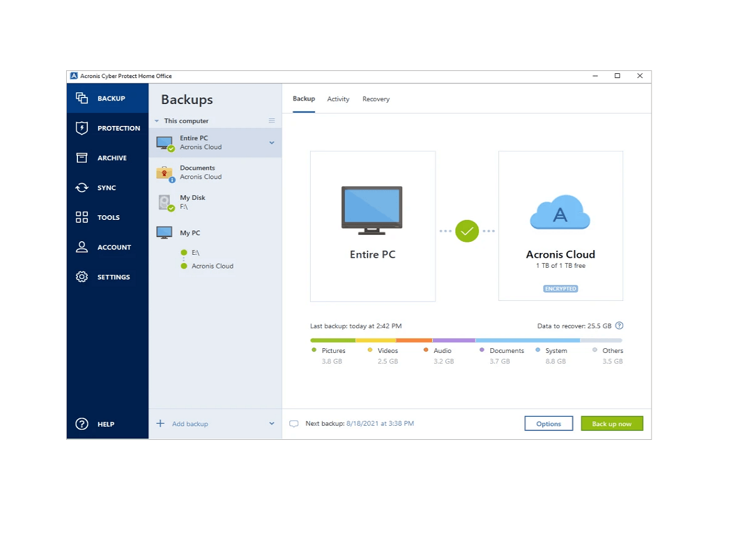Image resolution: width=756 pixels, height=535 pixels.
Task: Click the large Entire PC source monitor image
Action: 372,210
